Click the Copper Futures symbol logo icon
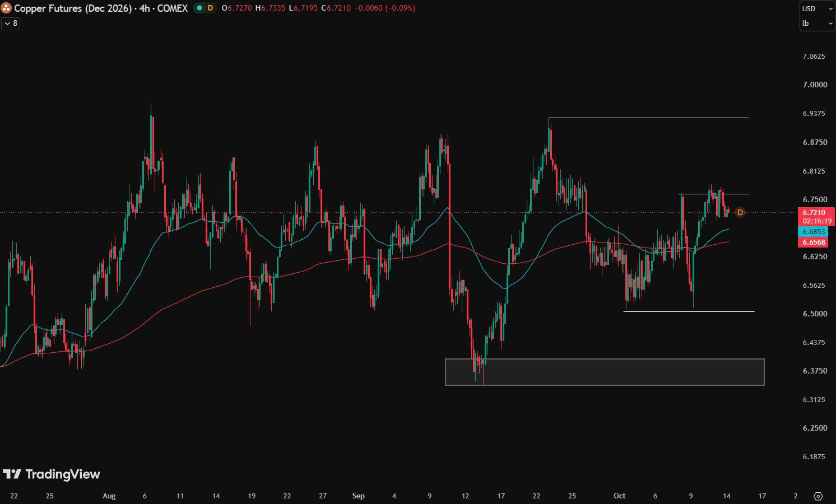Screen dimensions: 836x504 [6, 8]
